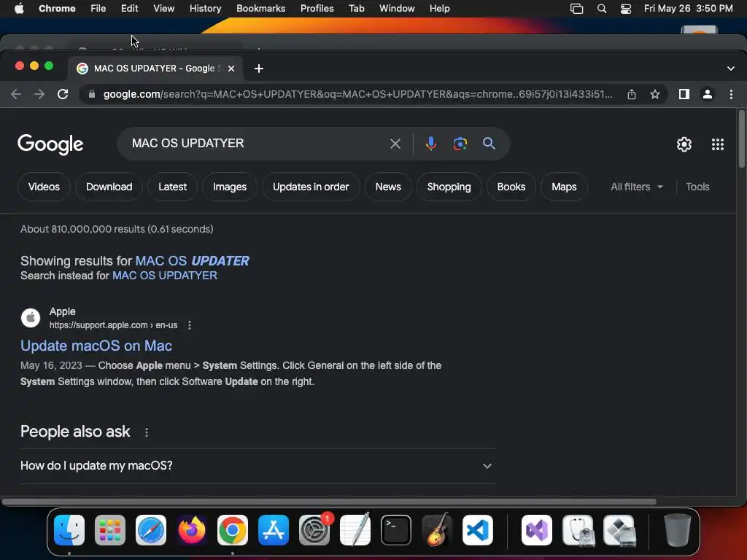Open the Chrome File menu

[x=98, y=8]
